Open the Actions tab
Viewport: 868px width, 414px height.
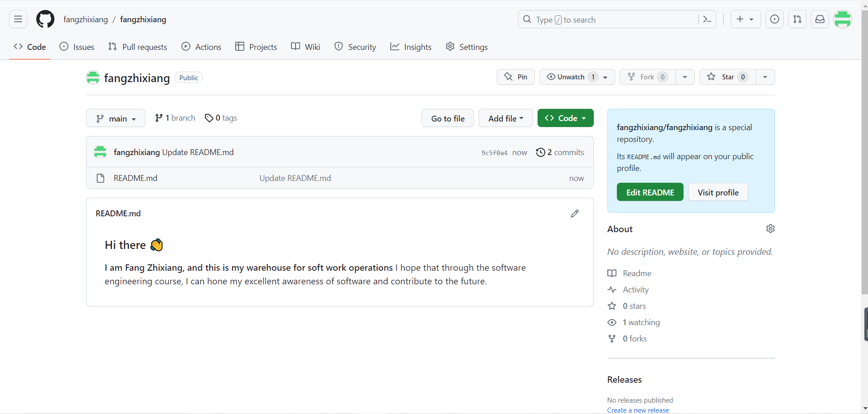pos(201,47)
